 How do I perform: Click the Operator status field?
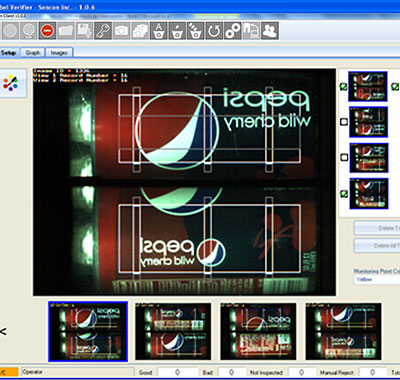pyautogui.click(x=77, y=372)
